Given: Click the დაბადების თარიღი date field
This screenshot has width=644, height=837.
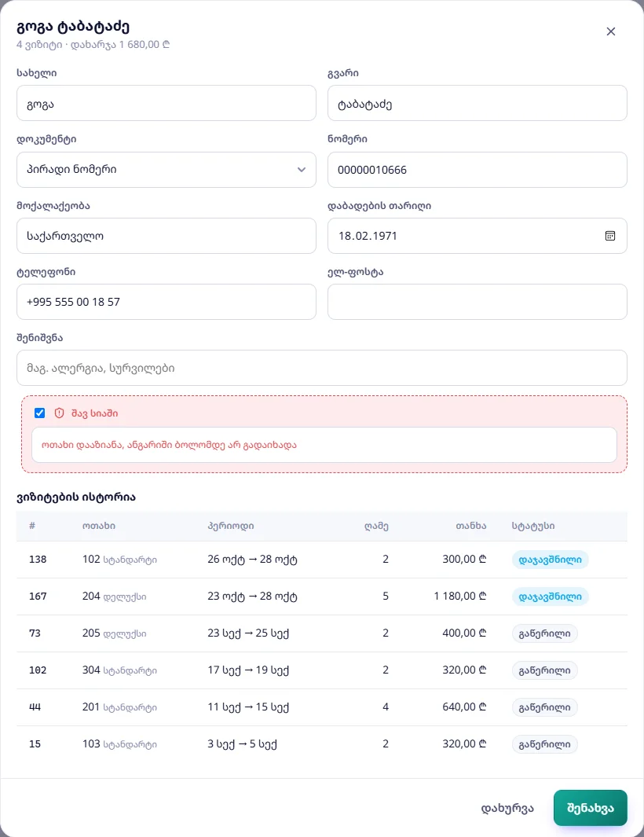Looking at the screenshot, I should pos(477,236).
